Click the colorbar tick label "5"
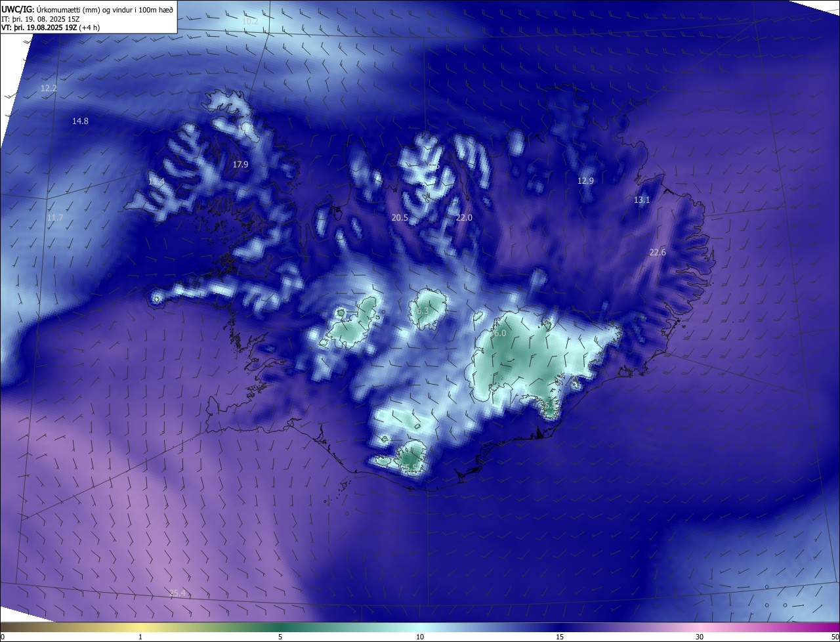This screenshot has height=642, width=840. 280,637
